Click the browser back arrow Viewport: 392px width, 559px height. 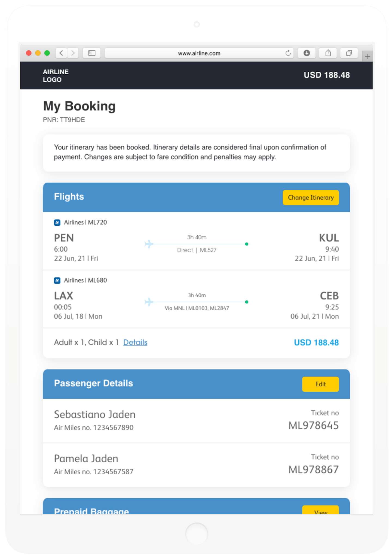tap(61, 53)
